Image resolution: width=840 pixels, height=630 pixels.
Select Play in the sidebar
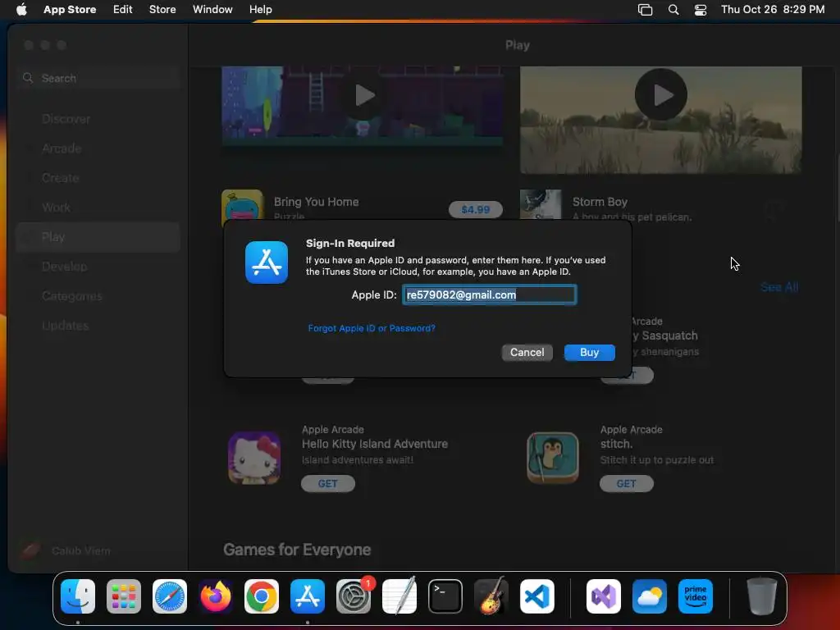[98, 237]
